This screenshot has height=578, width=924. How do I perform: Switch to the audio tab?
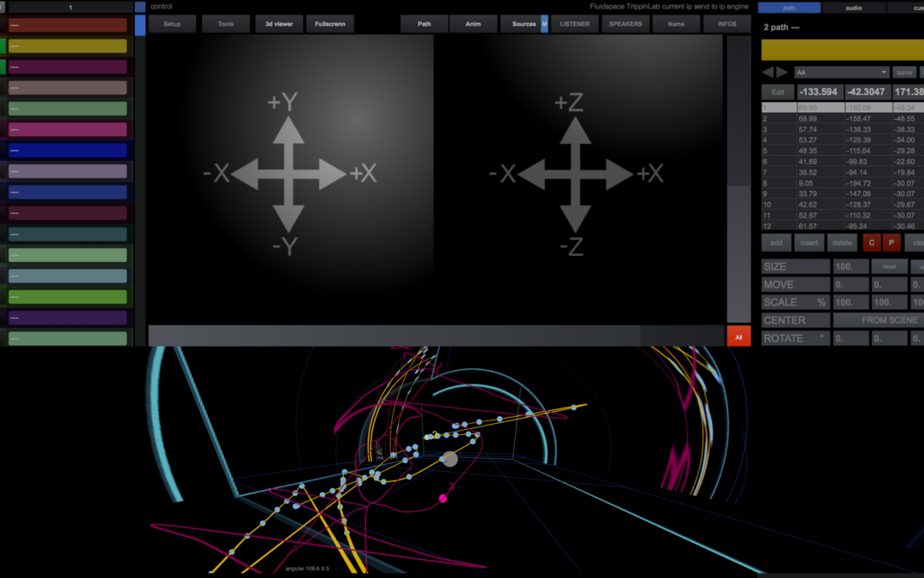853,8
